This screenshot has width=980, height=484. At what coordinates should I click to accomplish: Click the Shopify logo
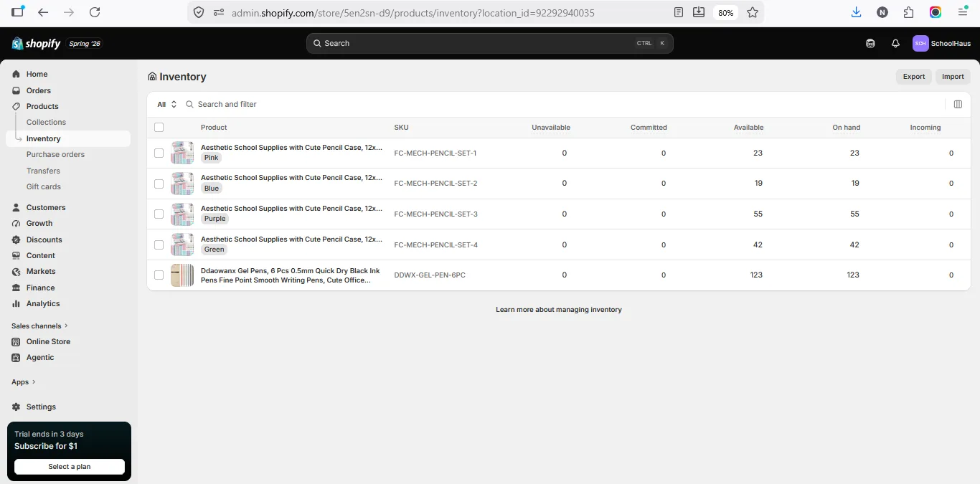[36, 44]
